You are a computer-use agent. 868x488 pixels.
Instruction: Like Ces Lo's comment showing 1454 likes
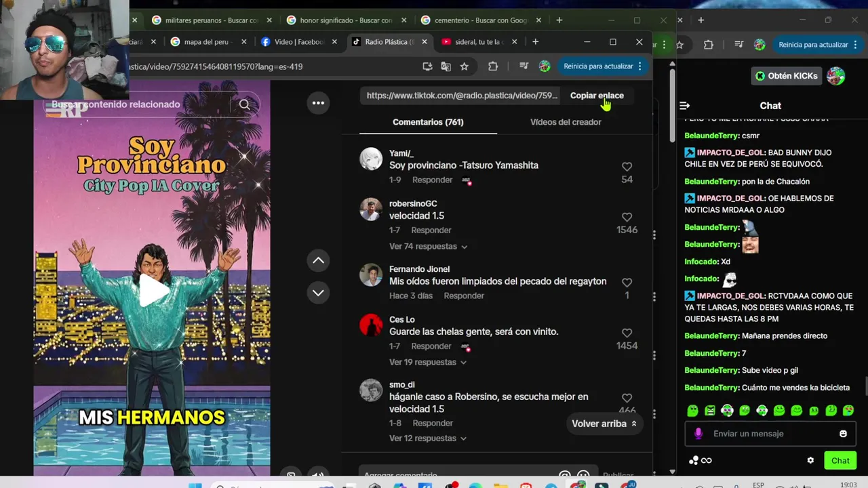point(627,333)
